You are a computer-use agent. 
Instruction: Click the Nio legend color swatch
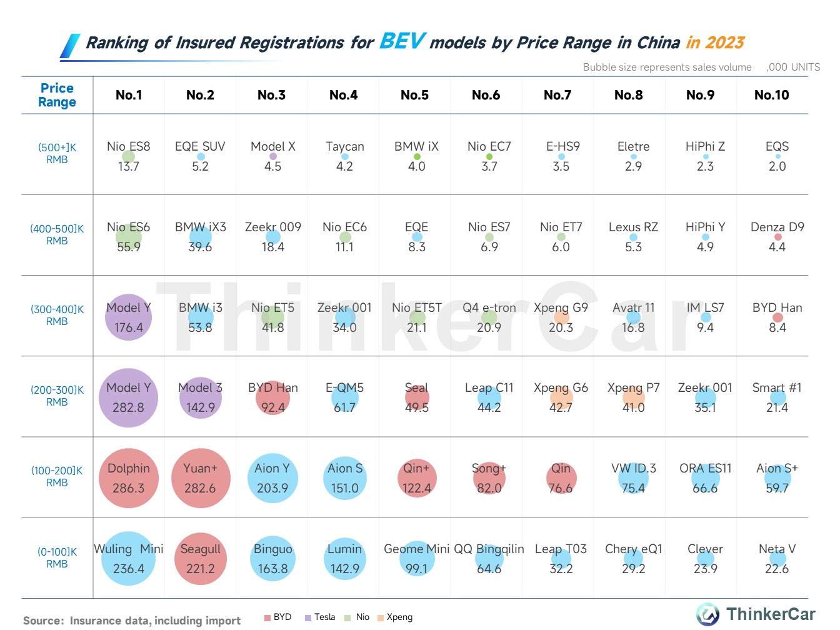pos(347,617)
